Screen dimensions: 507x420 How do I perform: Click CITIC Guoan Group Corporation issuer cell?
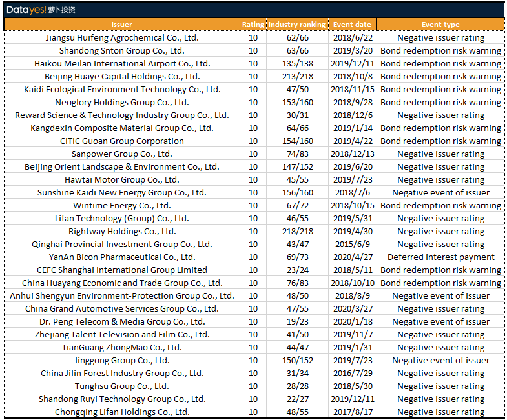121,141
